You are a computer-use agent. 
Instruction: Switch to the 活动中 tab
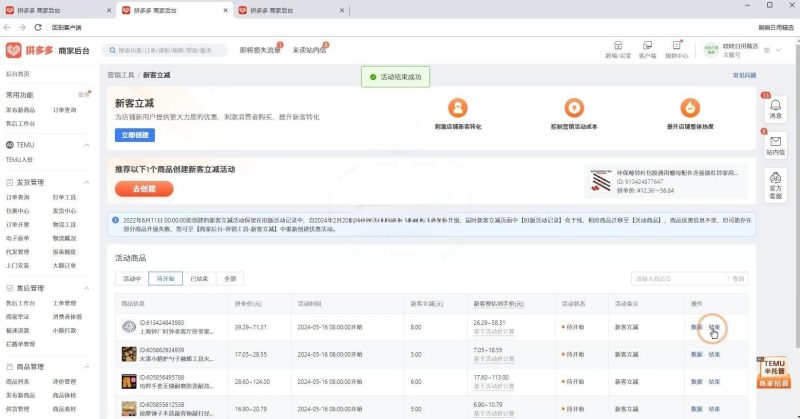click(x=132, y=278)
